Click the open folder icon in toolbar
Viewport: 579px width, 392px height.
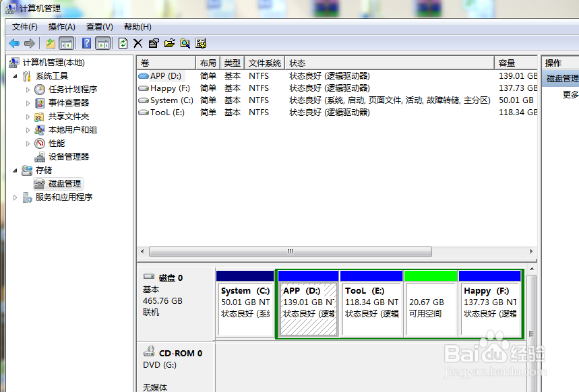click(170, 42)
